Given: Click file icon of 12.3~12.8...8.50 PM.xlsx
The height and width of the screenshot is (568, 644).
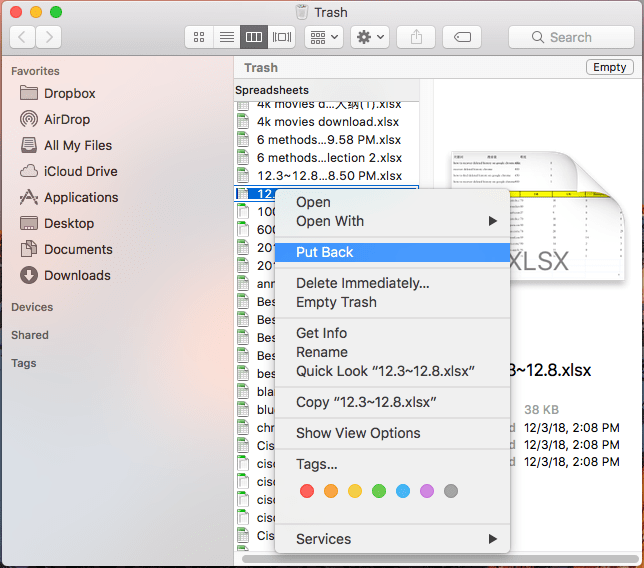Looking at the screenshot, I should (243, 176).
